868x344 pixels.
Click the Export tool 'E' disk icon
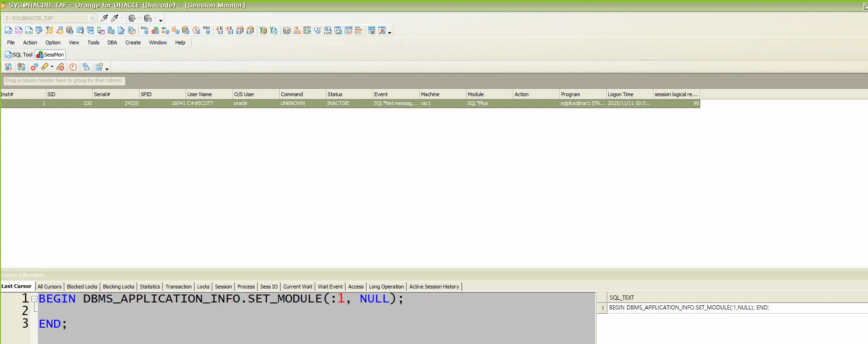pyautogui.click(x=220, y=30)
